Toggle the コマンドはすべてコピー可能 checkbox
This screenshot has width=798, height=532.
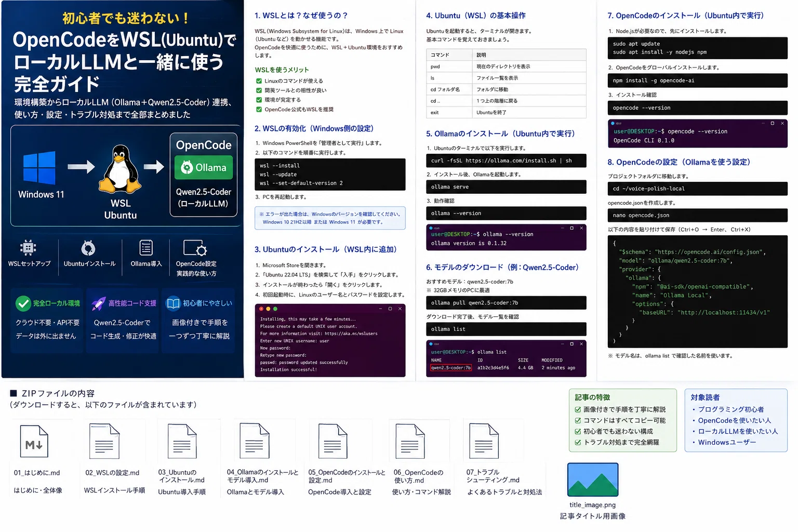tap(578, 421)
